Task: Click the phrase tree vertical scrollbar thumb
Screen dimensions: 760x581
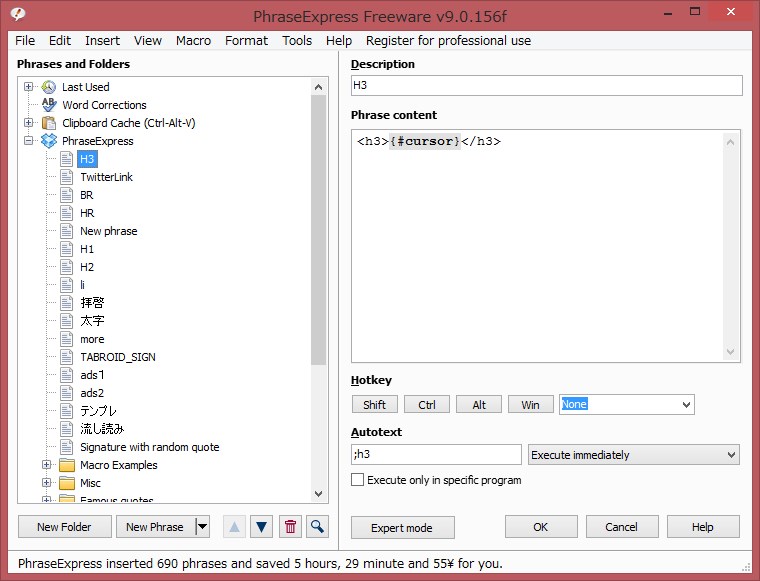Action: point(318,230)
